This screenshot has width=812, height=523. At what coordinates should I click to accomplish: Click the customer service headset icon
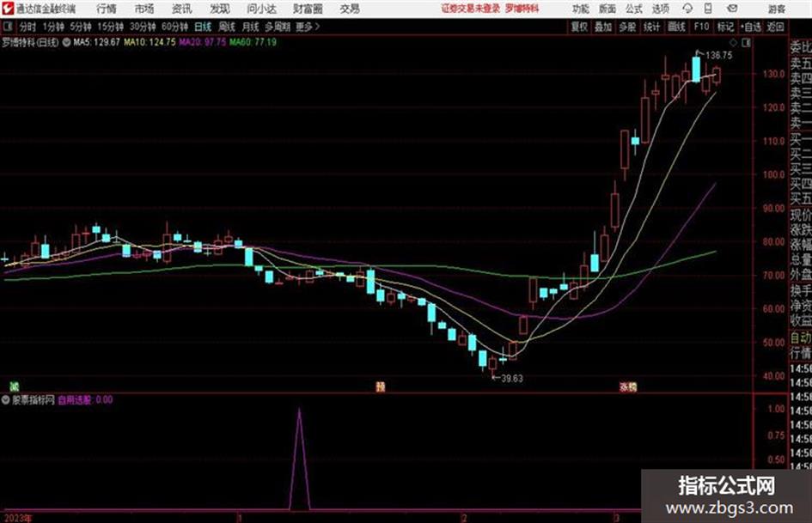pyautogui.click(x=687, y=9)
